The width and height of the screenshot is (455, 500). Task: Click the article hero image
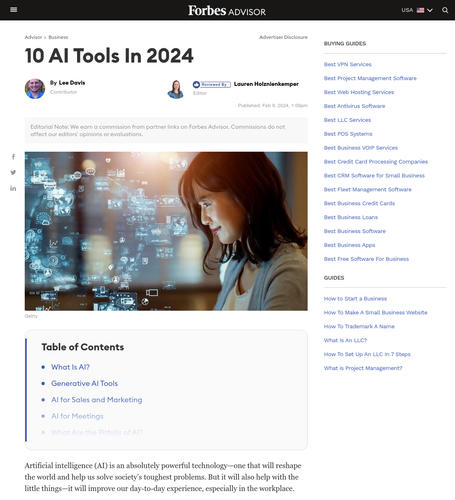click(x=166, y=231)
